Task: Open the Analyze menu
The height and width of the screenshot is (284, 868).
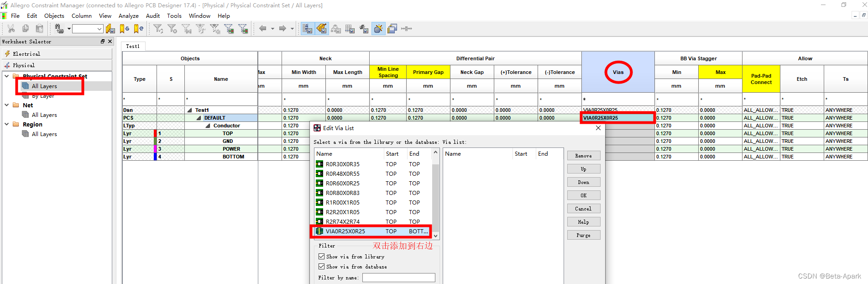Action: tap(128, 16)
